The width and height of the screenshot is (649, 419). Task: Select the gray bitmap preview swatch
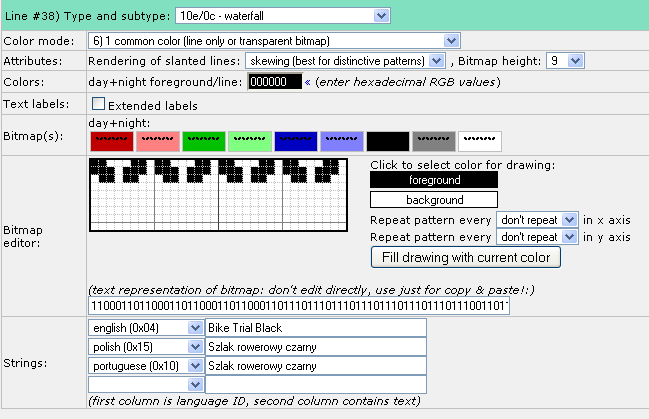point(434,141)
